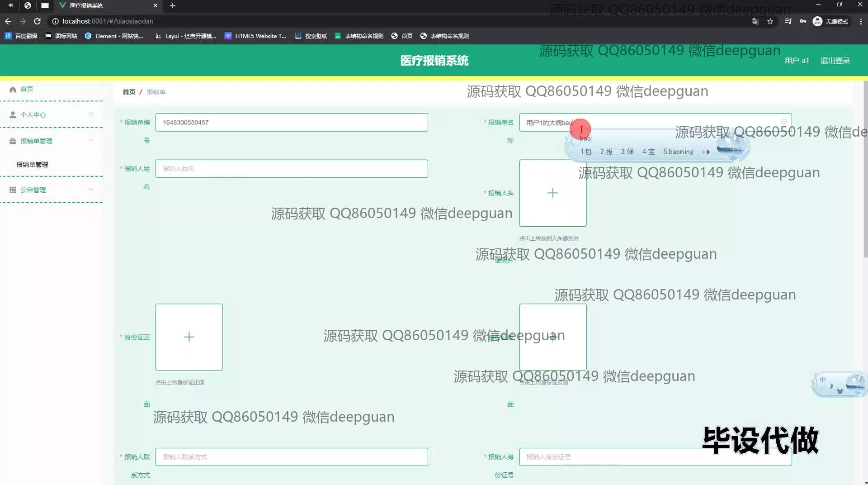Screen dimensions: 868x485
Task: Open the 首页 bookmark in bookmarks bar
Action: pos(402,36)
